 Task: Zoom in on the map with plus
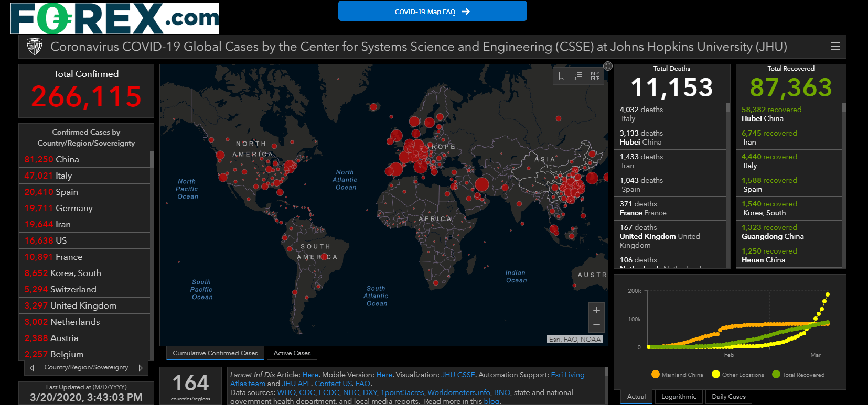click(x=596, y=310)
